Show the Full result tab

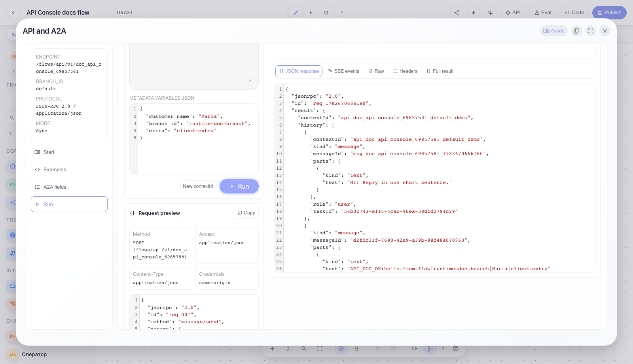[440, 71]
